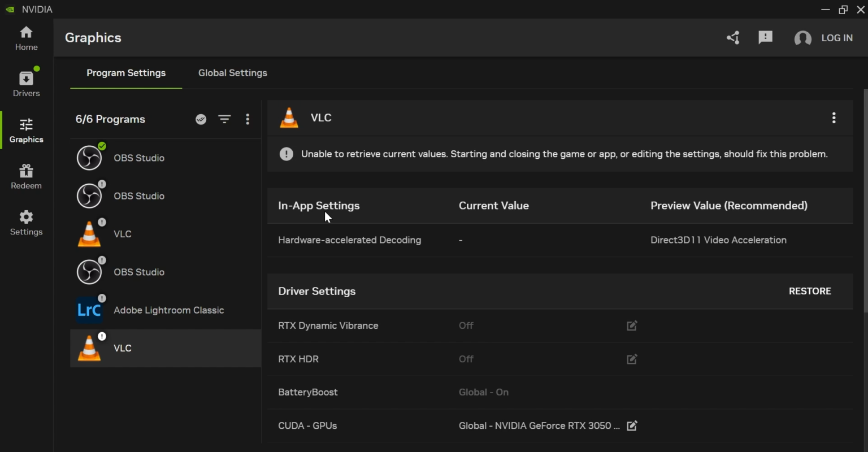Select the Program Settings tab
The height and width of the screenshot is (452, 868).
126,73
